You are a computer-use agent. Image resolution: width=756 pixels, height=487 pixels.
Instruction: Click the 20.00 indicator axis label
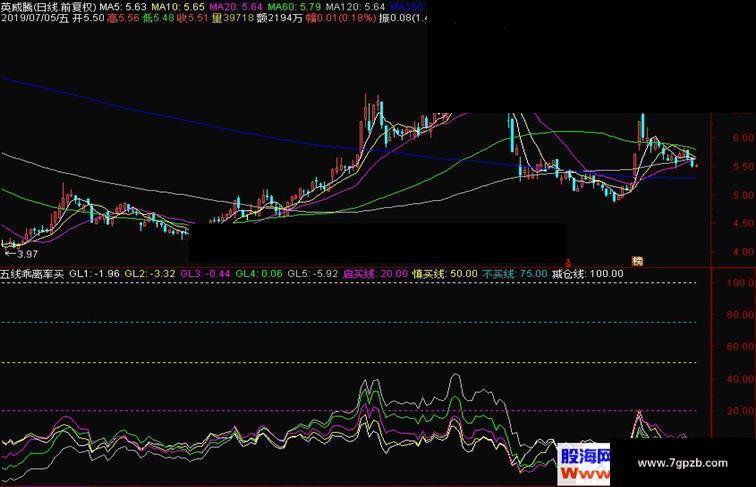741,411
